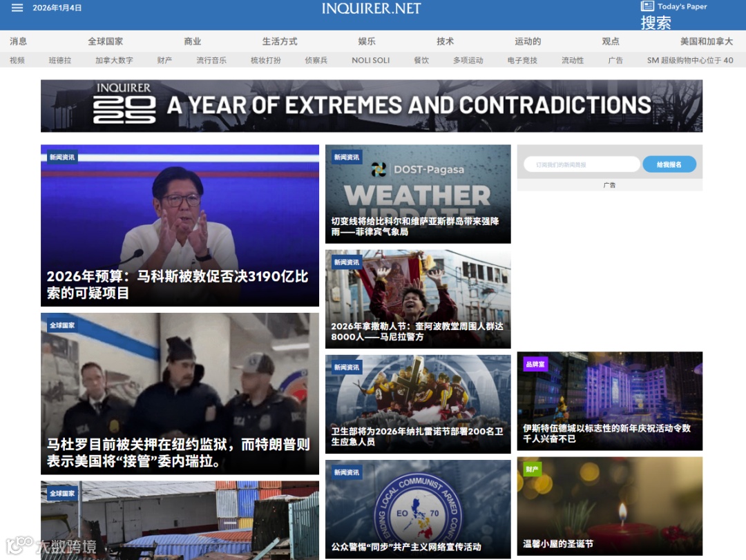This screenshot has height=560, width=746.
Task: Click the 2026年1月4日 date text
Action: [57, 8]
